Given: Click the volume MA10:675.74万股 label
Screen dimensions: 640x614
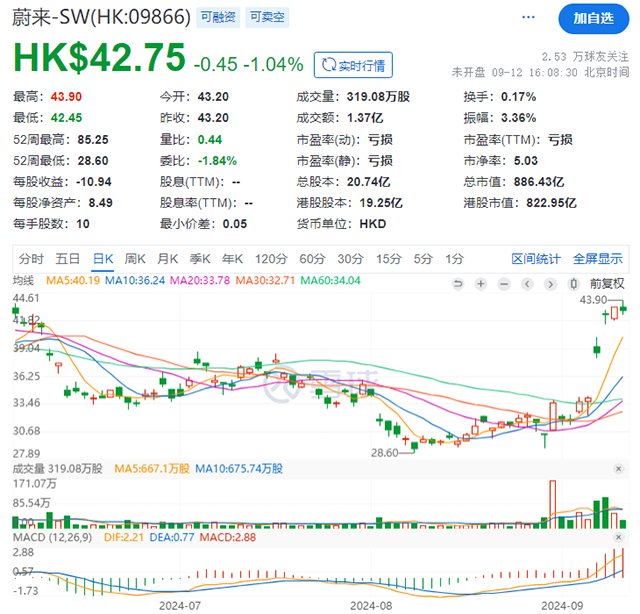Looking at the screenshot, I should [239, 469].
